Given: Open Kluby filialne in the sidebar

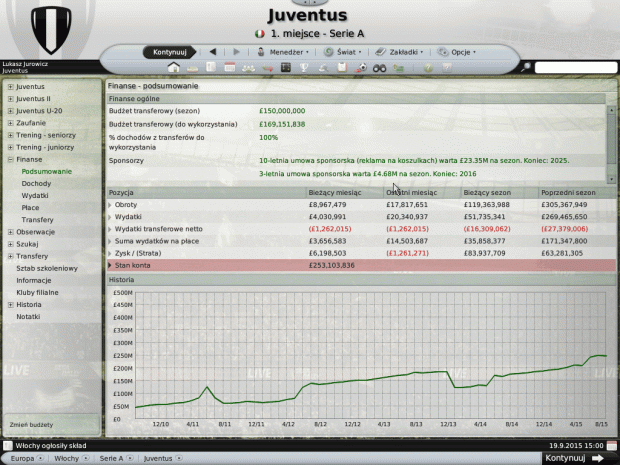Looking at the screenshot, I should pos(37,293).
